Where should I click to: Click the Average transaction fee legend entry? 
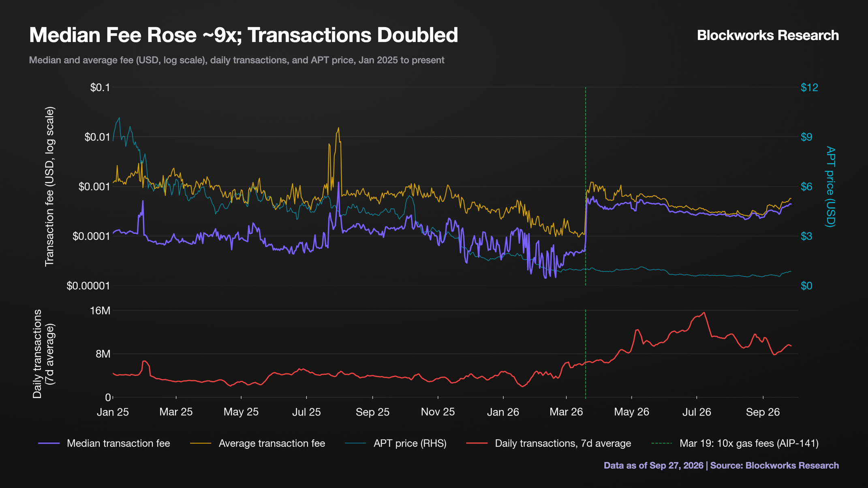(258, 443)
